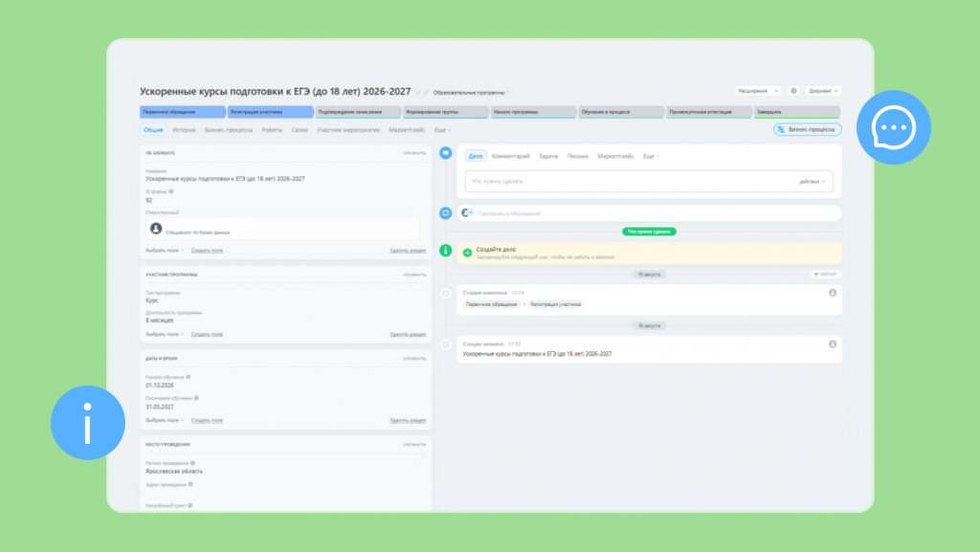
Task: Click the green plus icon next to Создайте дело
Action: [x=467, y=253]
